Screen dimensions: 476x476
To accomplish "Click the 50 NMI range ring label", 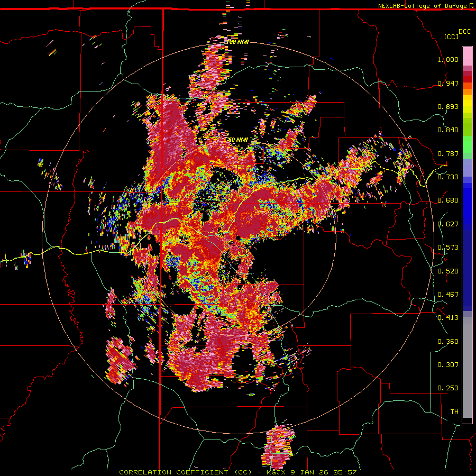I will [x=237, y=140].
